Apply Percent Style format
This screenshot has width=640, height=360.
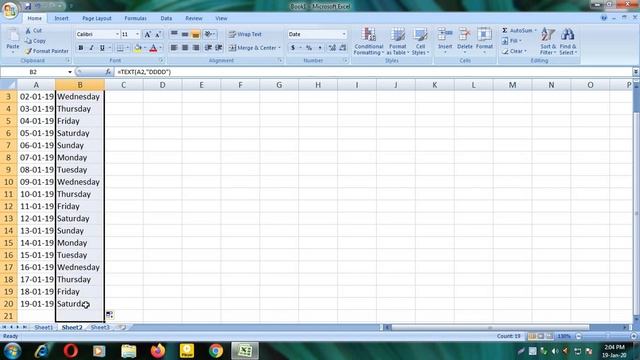point(309,48)
